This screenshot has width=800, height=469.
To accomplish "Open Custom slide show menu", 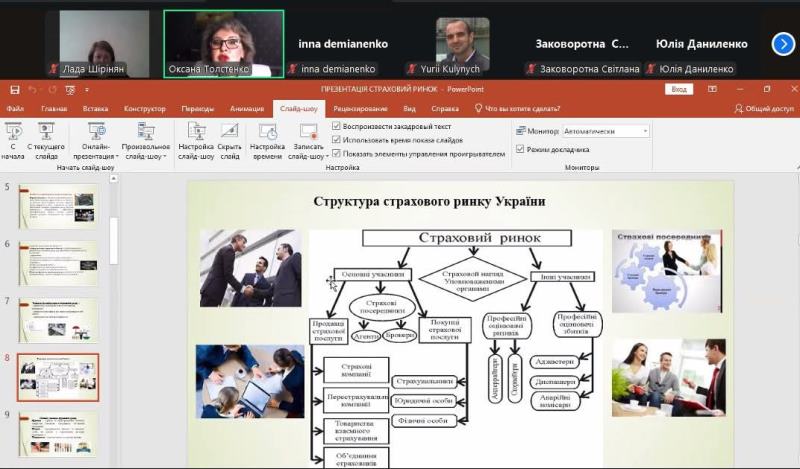I will 146,131.
